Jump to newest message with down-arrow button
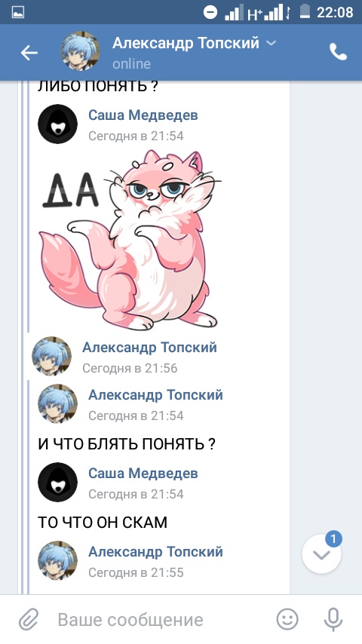Image resolution: width=362 pixels, height=644 pixels. click(x=322, y=554)
